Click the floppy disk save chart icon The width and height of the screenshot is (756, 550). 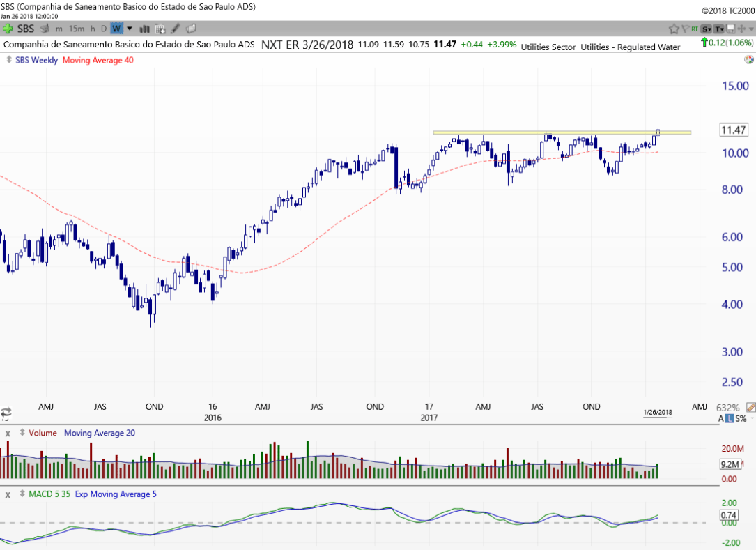tap(730, 29)
